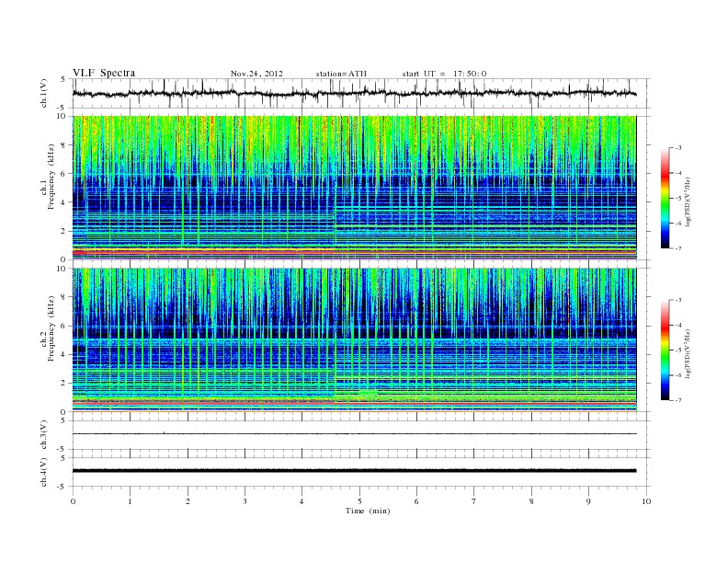Click the ch.4 thick black waveform trace

click(354, 471)
